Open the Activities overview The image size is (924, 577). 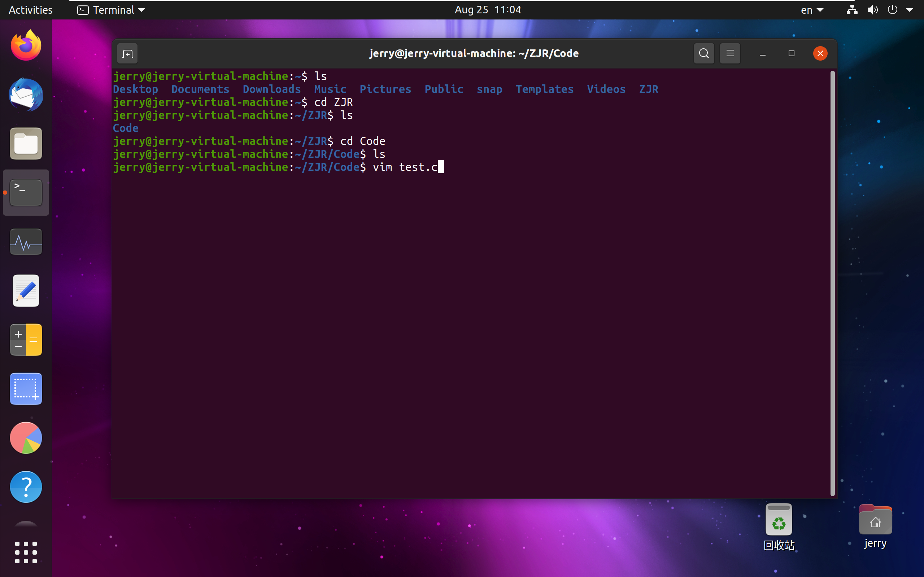click(x=31, y=10)
